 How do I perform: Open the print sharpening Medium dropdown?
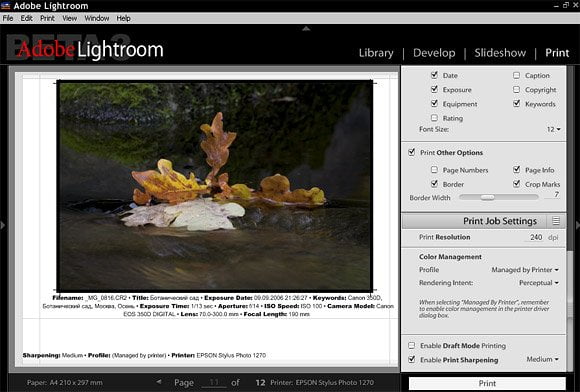coord(542,359)
